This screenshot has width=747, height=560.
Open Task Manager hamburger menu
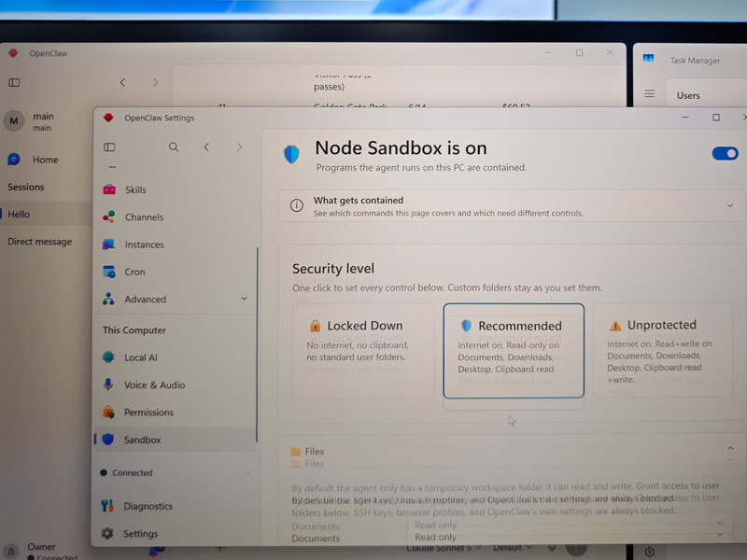(649, 94)
